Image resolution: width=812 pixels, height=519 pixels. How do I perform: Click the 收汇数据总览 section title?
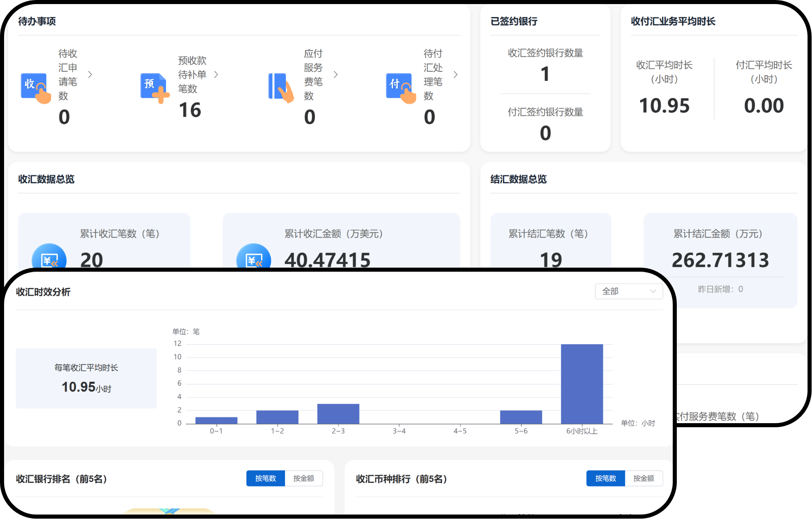click(x=46, y=179)
